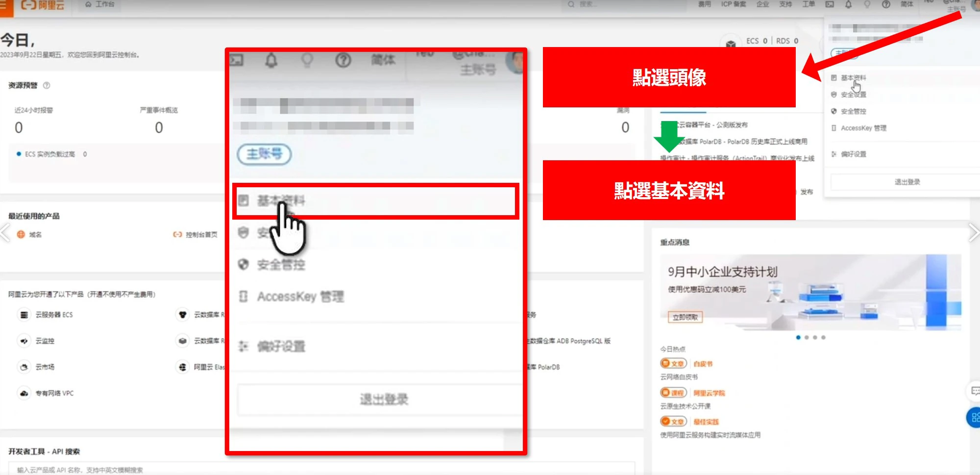Image resolution: width=980 pixels, height=475 pixels.
Task: Open 云网络白皮书 article
Action: 679,377
